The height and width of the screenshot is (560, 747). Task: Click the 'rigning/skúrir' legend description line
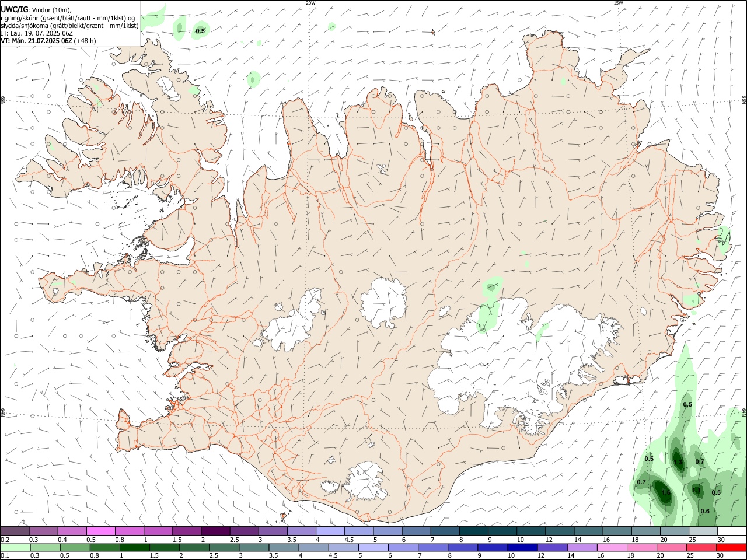pos(68,18)
